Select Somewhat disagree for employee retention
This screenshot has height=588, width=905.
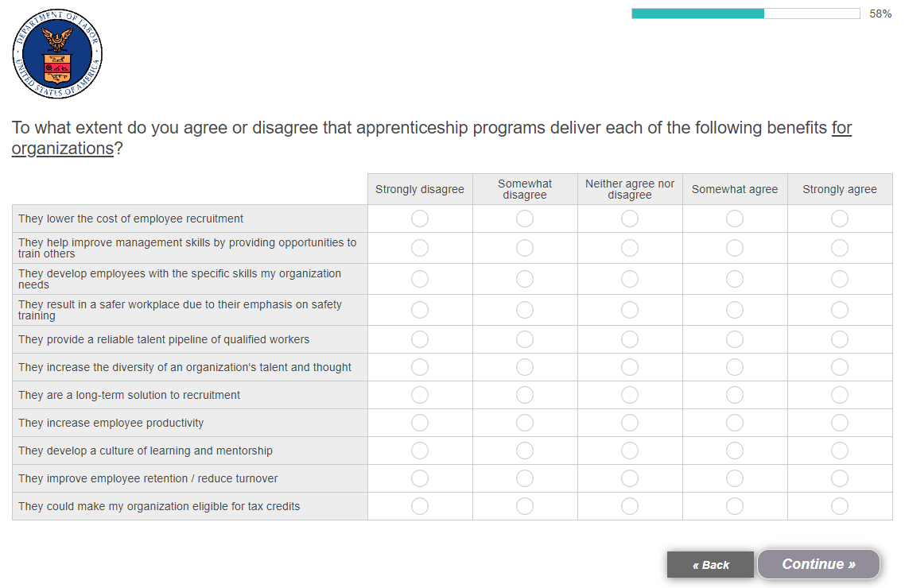click(525, 478)
